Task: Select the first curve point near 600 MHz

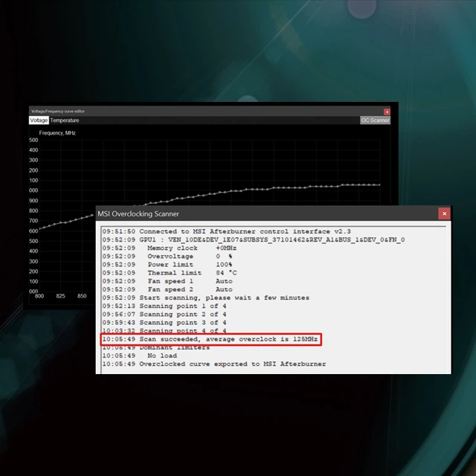Action: [x=39, y=229]
